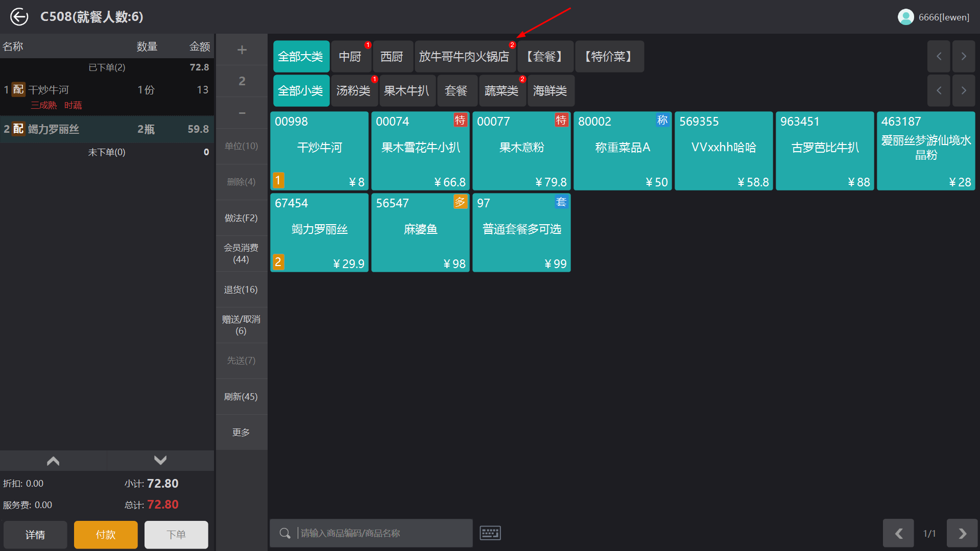The width and height of the screenshot is (980, 551).
Task: Open the 放牛哥牛肉火锅店 category
Action: click(464, 57)
